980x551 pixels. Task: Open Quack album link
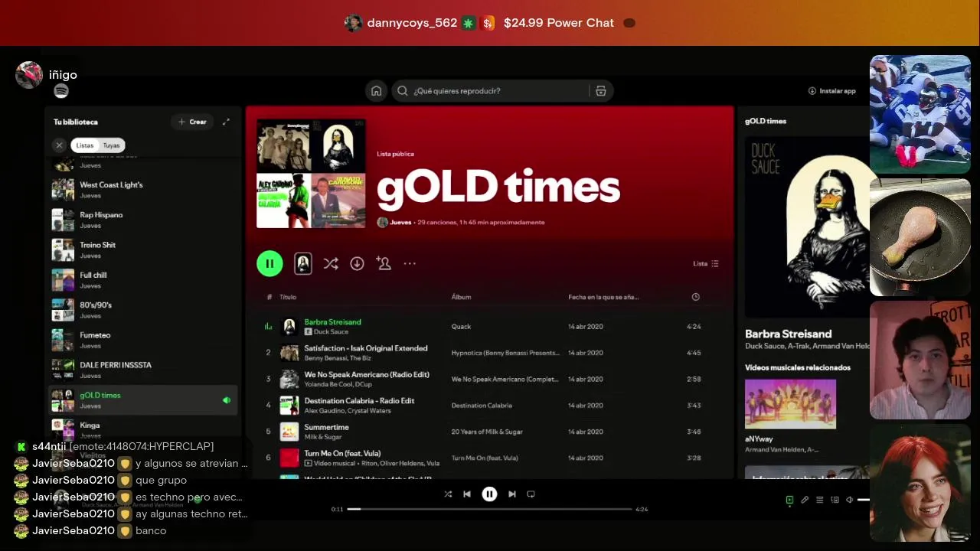click(461, 327)
